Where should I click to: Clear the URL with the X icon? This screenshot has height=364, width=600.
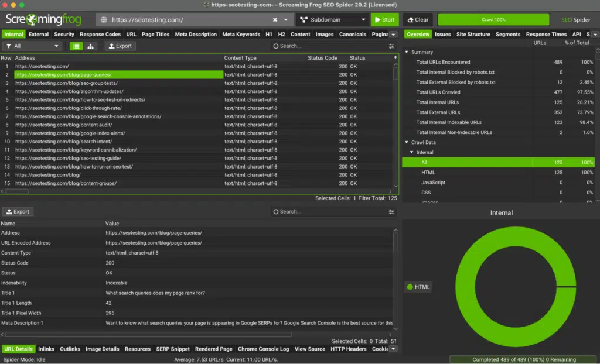pyautogui.click(x=275, y=20)
